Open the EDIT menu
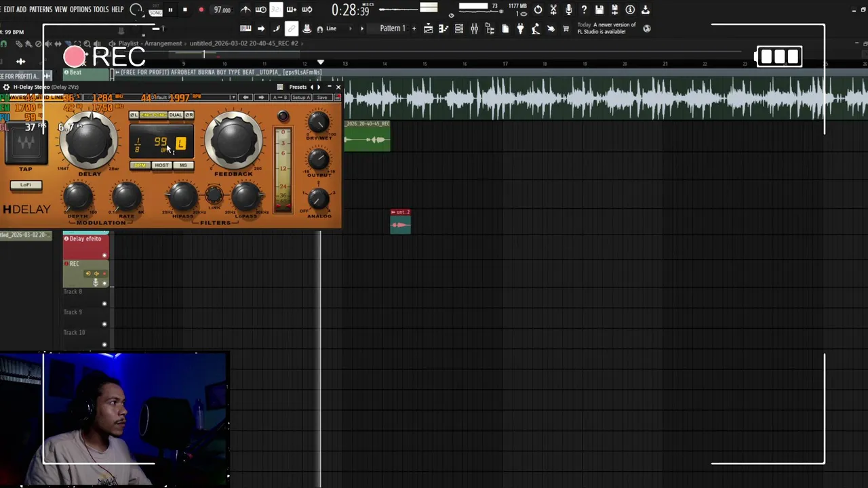Image resolution: width=868 pixels, height=488 pixels. click(9, 9)
